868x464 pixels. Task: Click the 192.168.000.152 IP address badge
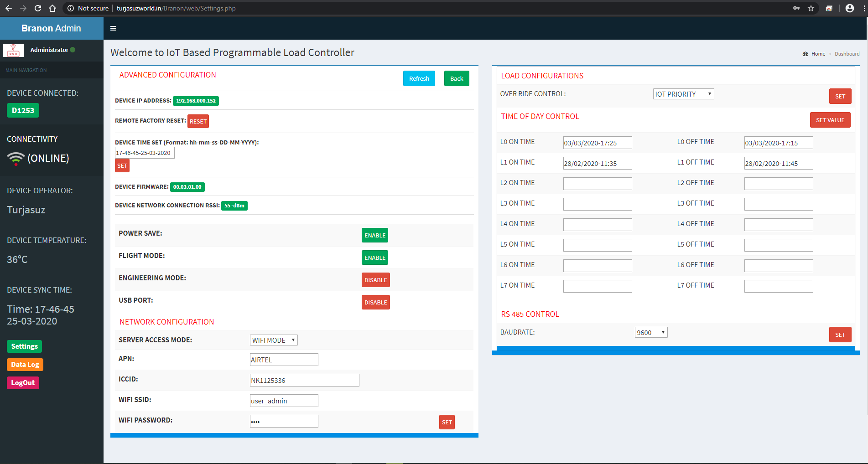click(196, 101)
